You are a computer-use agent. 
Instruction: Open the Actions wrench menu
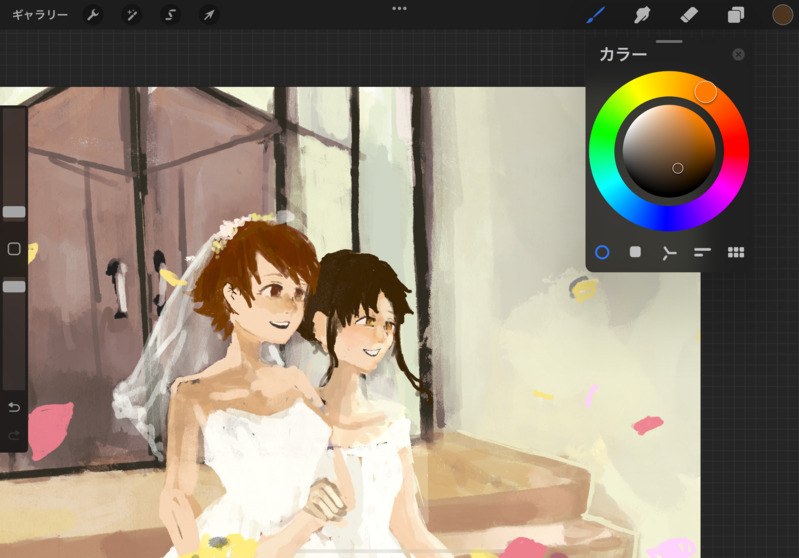point(93,15)
